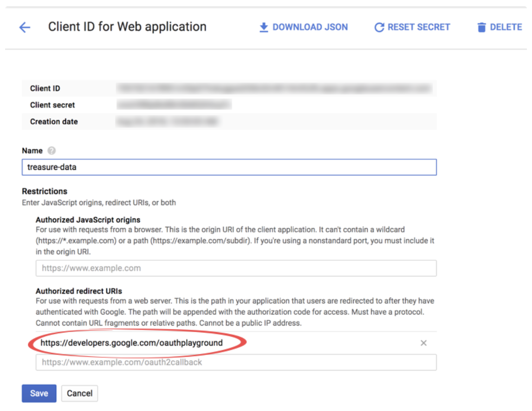
Task: Click the circular reset arrow icon
Action: pos(379,27)
